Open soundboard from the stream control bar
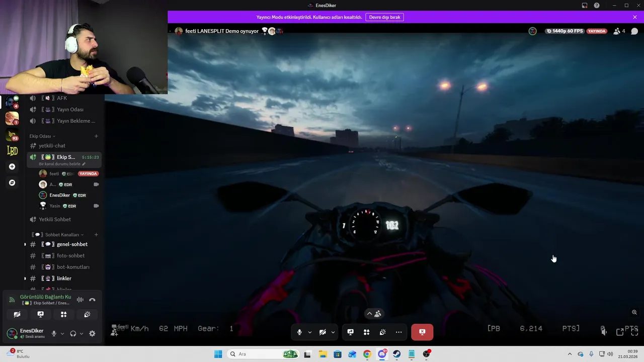This screenshot has width=644, height=362. (x=382, y=332)
